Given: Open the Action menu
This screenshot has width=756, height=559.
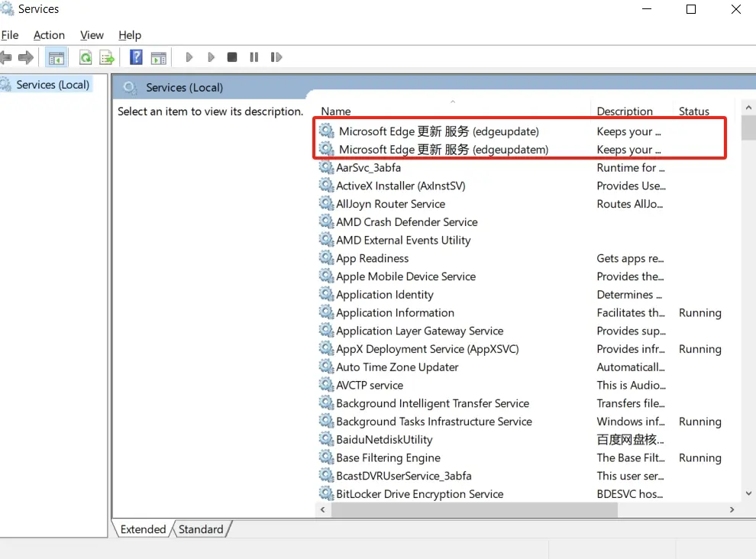Looking at the screenshot, I should coord(49,35).
